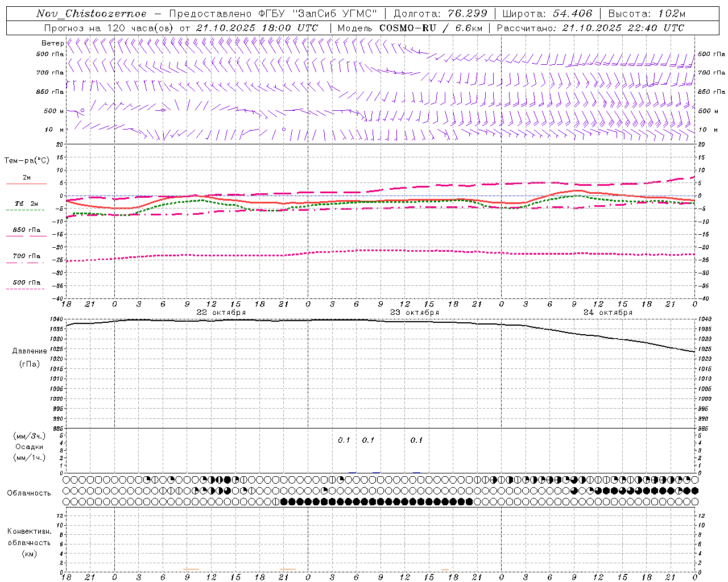Click the long-dash sample under 850 гПа legend
The height and width of the screenshot is (582, 728).
click(x=26, y=236)
